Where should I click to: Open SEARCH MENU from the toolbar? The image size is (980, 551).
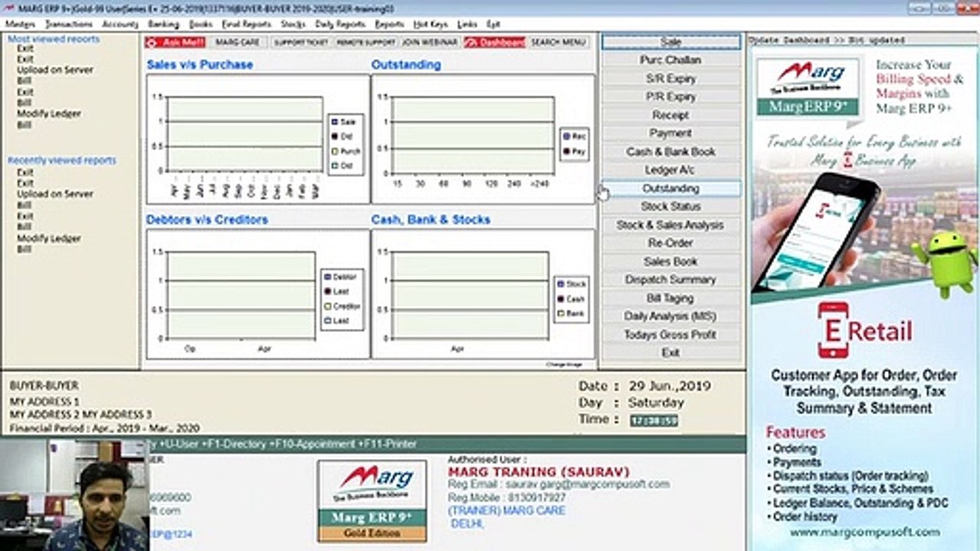coord(559,43)
